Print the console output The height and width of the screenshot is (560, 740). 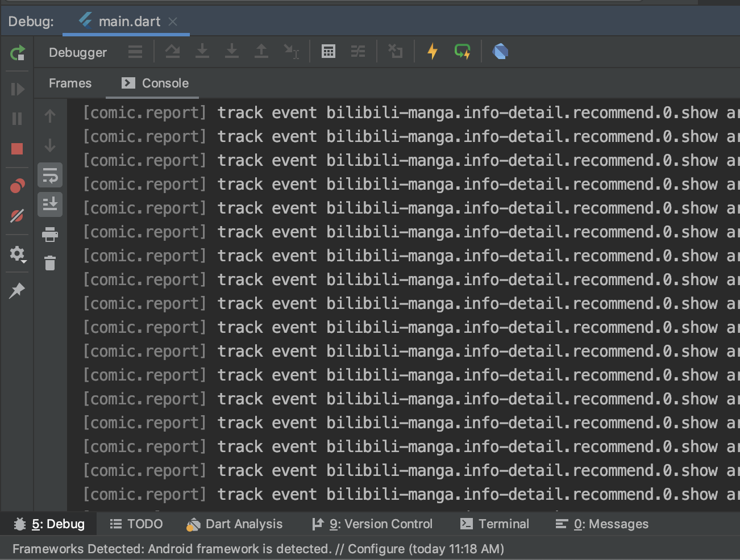(x=50, y=234)
